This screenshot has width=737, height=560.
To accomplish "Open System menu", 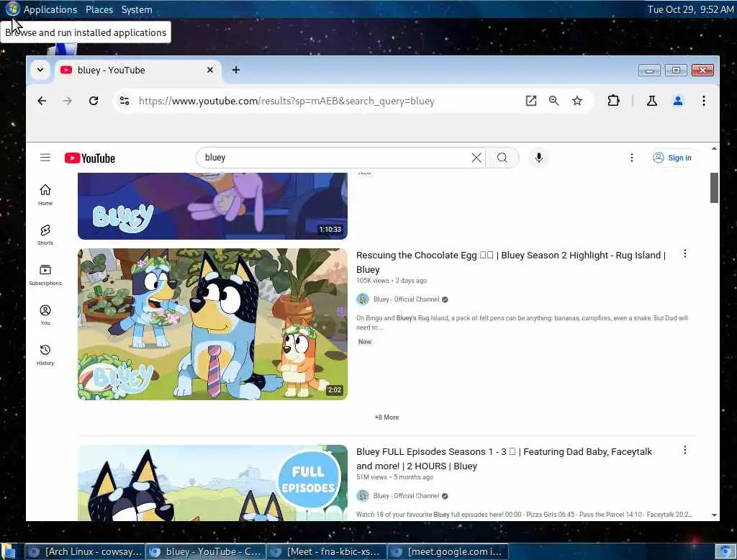I will pyautogui.click(x=137, y=9).
